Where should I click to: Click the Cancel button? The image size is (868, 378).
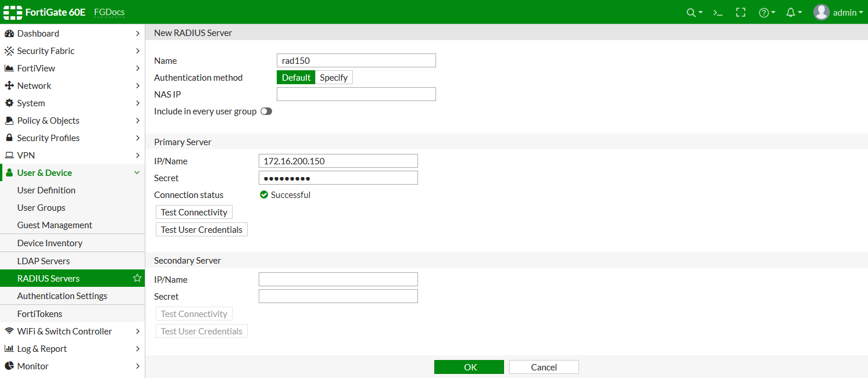click(544, 367)
